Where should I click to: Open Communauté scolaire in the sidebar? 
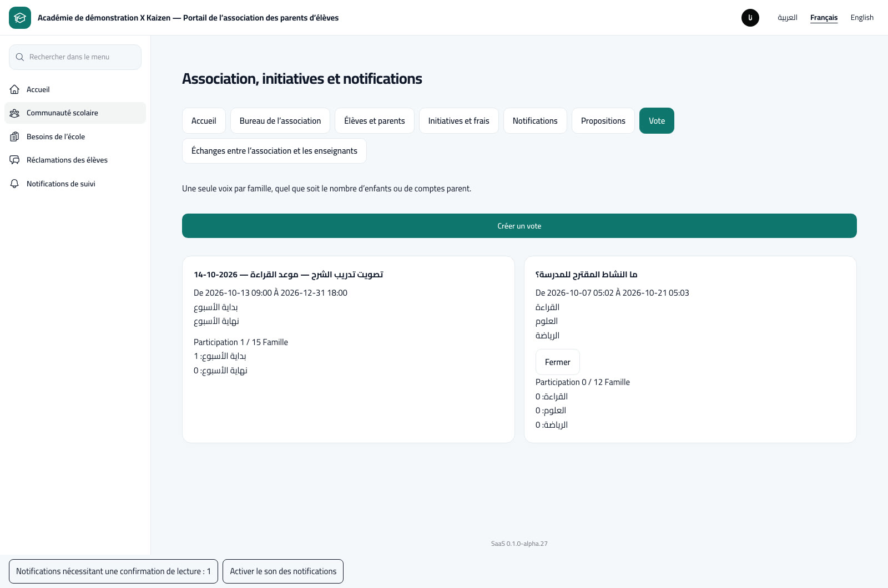[75, 113]
